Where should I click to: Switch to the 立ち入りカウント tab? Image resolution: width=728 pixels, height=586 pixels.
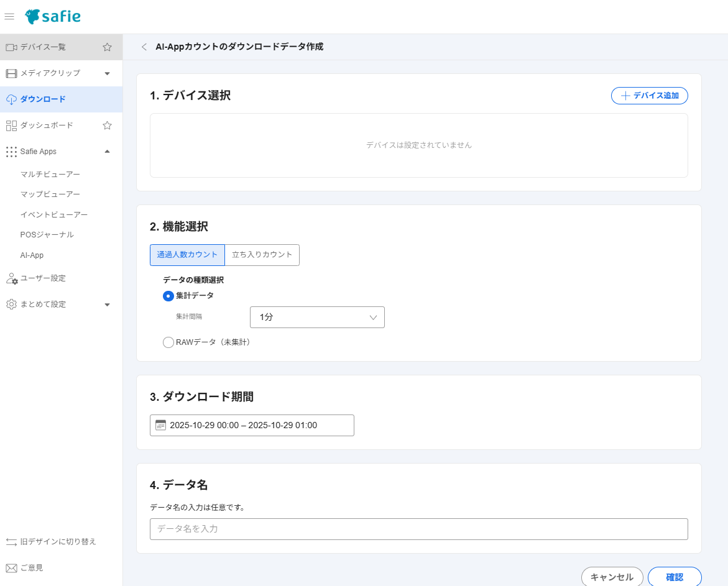(x=262, y=255)
